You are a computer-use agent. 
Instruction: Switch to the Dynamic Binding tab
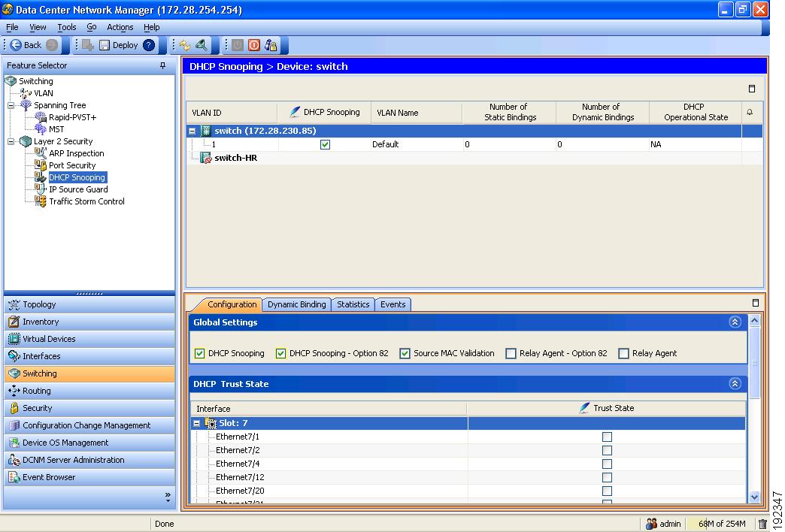click(297, 304)
